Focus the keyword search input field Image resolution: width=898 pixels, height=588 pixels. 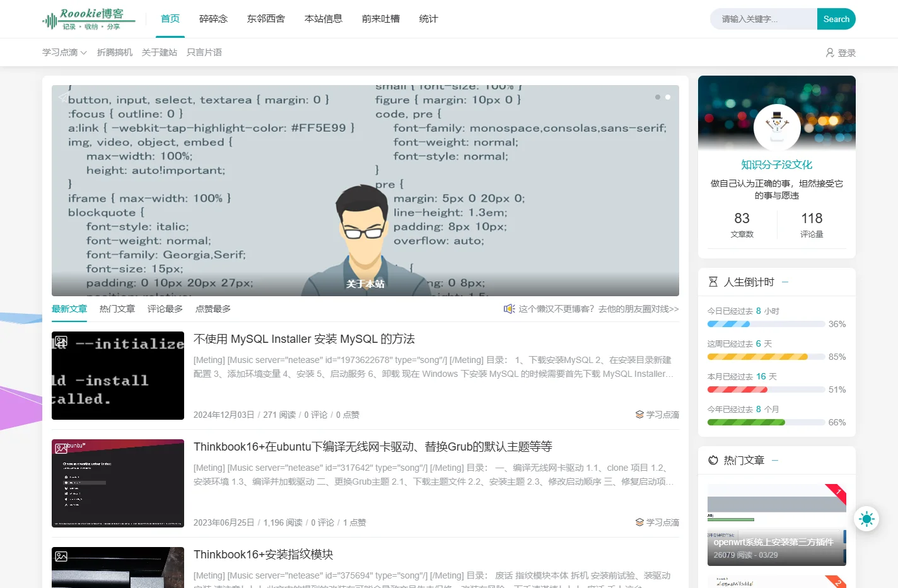coord(764,19)
